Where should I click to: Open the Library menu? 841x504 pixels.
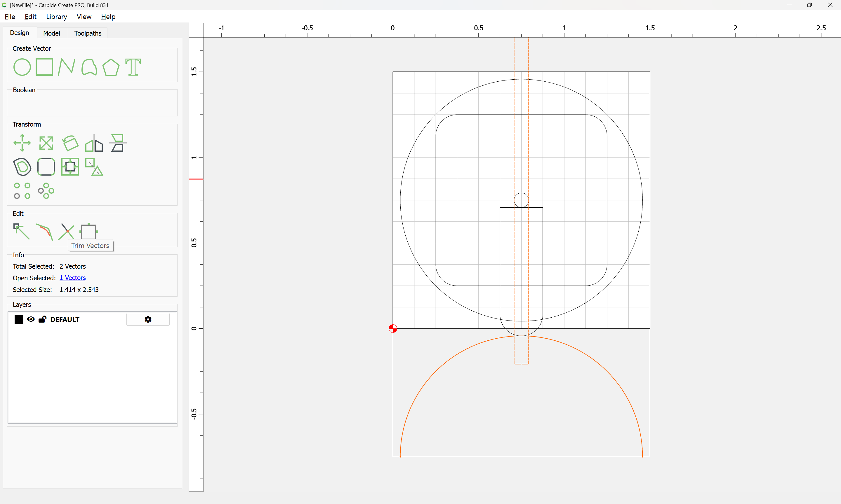(x=56, y=17)
